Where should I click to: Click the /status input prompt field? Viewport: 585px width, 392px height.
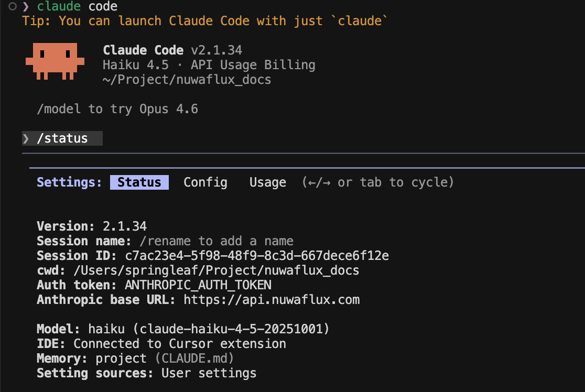pos(62,138)
